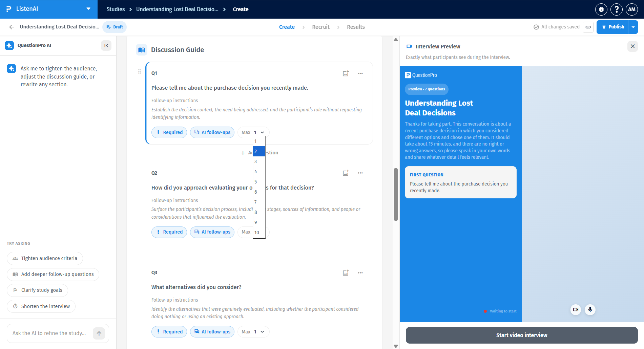Open the ListenAI product switcher dropdown
This screenshot has width=644, height=349.
point(88,9)
